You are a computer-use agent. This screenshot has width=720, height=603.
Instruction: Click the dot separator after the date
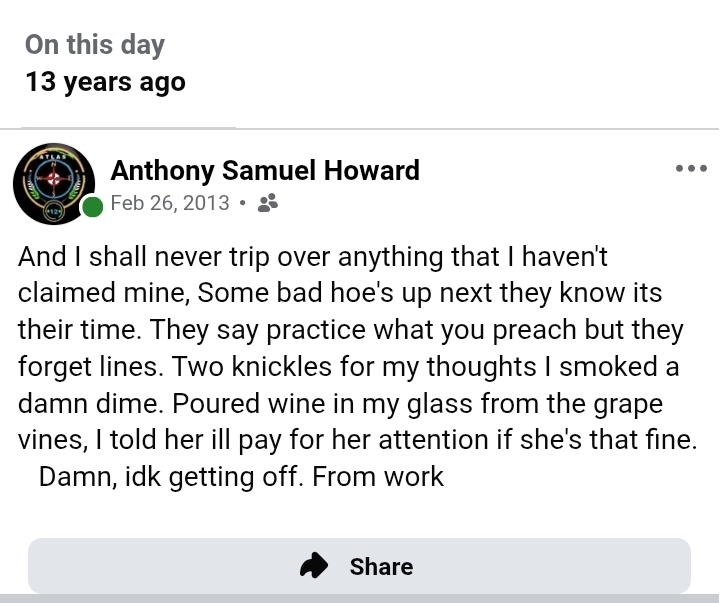[x=243, y=204]
